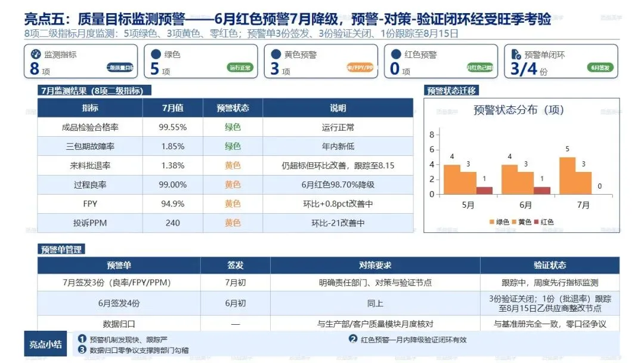The width and height of the screenshot is (644, 363).
Task: Click the 7月 green bar valued 5
Action: 567,176
